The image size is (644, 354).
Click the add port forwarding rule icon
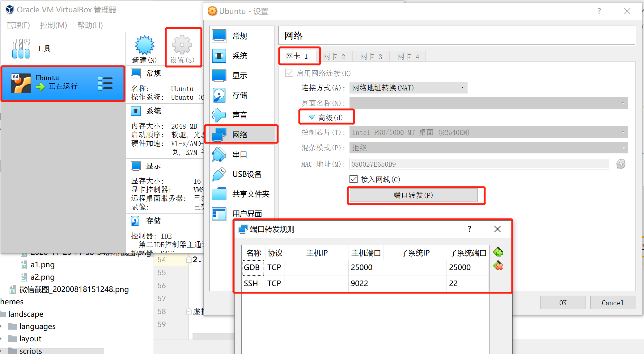(498, 252)
